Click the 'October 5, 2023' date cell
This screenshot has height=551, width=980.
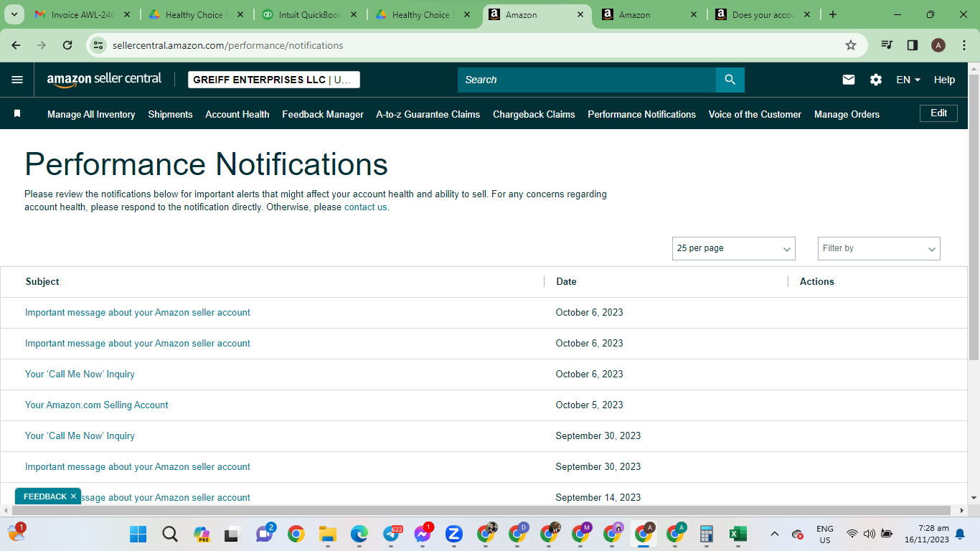tap(589, 405)
